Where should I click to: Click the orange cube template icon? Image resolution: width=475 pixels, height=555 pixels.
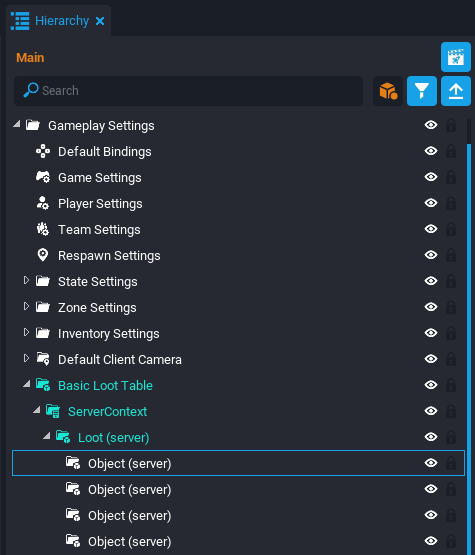click(388, 91)
